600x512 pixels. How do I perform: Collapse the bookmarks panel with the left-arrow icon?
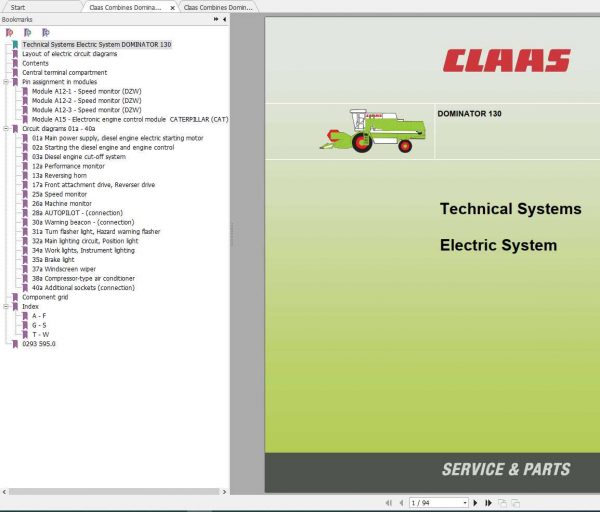tap(224, 19)
